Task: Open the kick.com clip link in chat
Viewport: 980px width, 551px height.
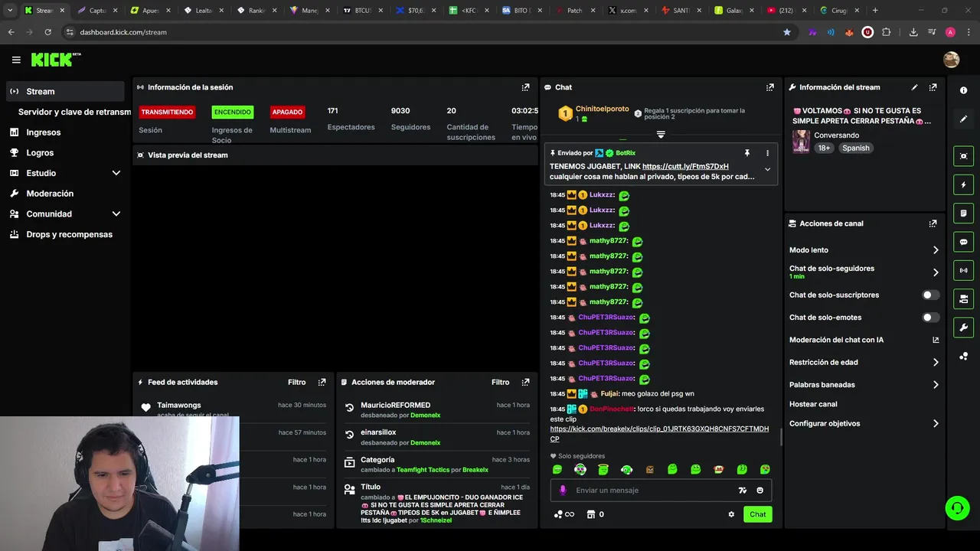Action: click(659, 434)
